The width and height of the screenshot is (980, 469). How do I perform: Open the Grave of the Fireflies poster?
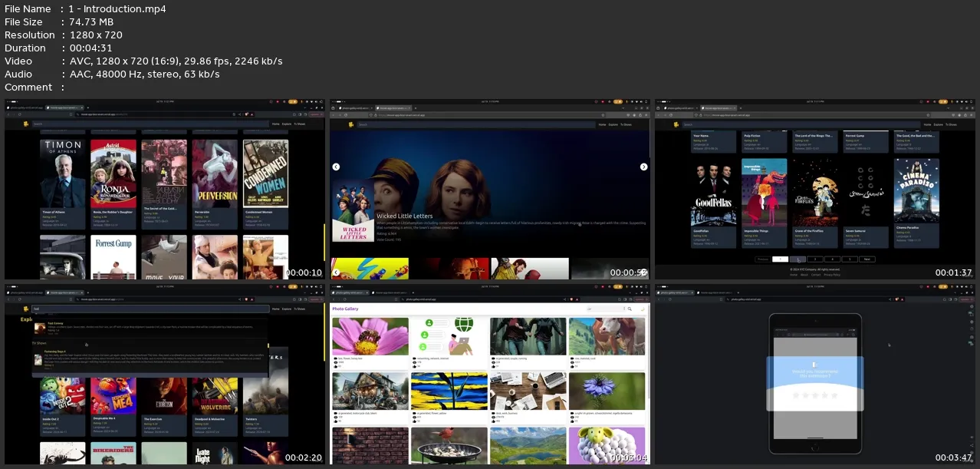814,193
